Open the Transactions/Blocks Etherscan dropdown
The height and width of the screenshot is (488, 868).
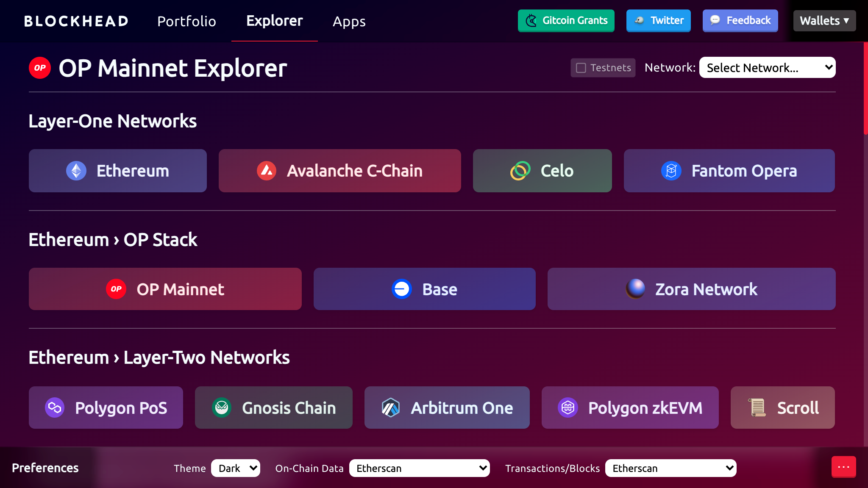[x=671, y=468]
